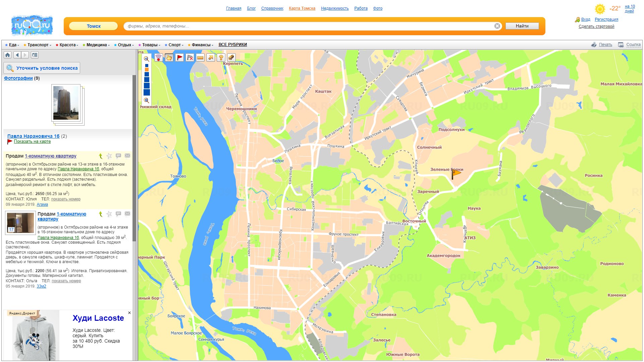Select the ruler distance tool
Image resolution: width=644 pixels, height=362 pixels.
coord(200,58)
